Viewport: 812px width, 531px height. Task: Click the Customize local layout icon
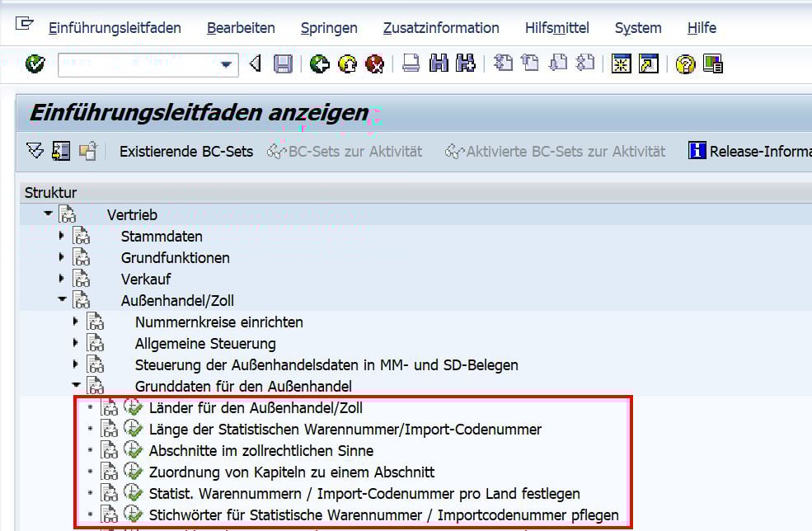click(715, 63)
